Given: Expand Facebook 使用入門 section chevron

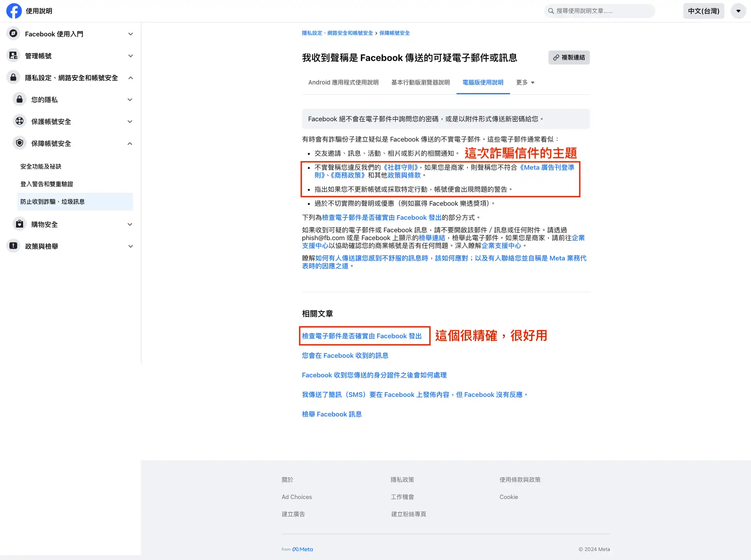Looking at the screenshot, I should pyautogui.click(x=131, y=34).
